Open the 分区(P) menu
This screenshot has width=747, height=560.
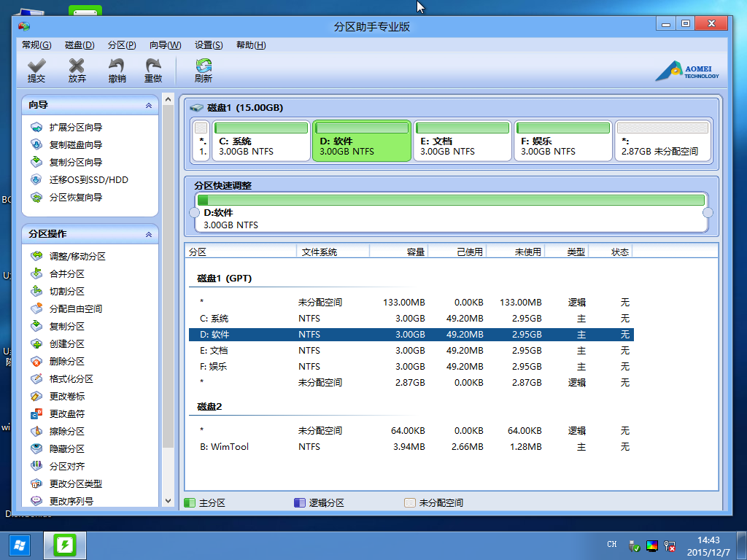pyautogui.click(x=122, y=45)
